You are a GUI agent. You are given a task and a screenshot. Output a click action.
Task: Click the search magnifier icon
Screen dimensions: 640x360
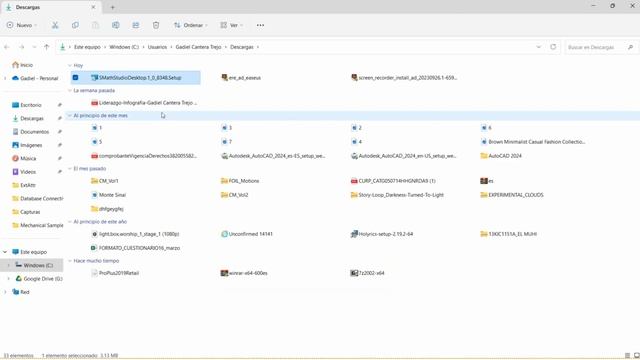pyautogui.click(x=631, y=47)
